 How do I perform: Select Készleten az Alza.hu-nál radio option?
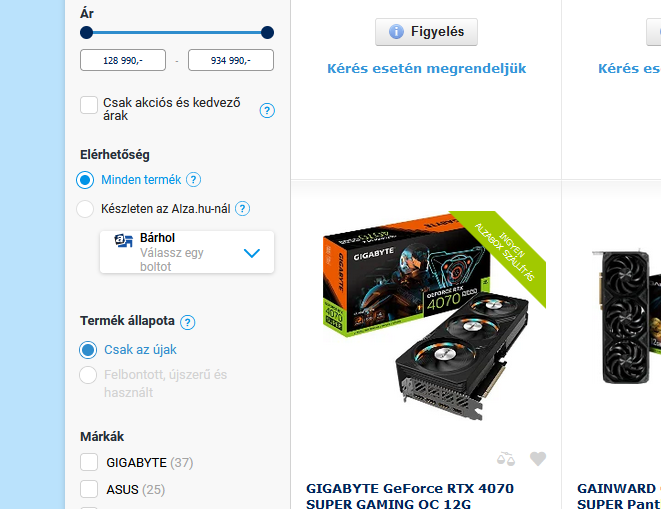(x=85, y=209)
